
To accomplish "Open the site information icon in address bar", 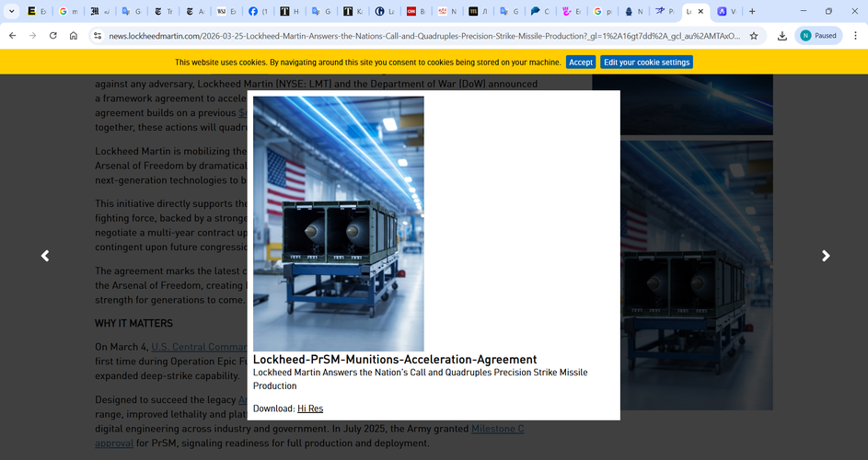I will (x=97, y=36).
